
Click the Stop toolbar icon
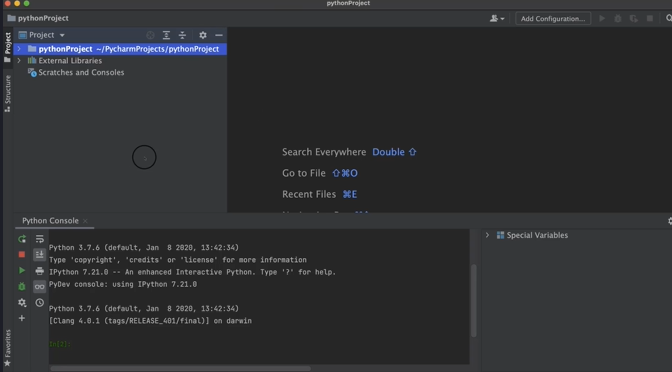650,18
